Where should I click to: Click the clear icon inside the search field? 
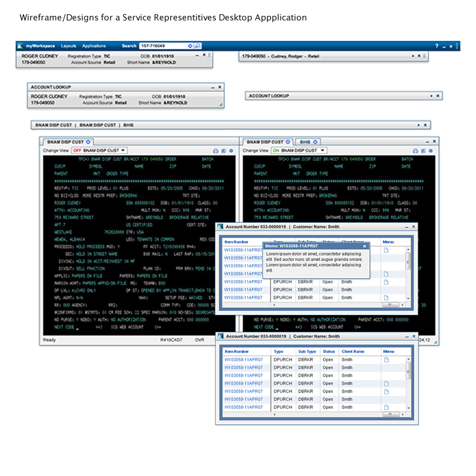point(191,46)
